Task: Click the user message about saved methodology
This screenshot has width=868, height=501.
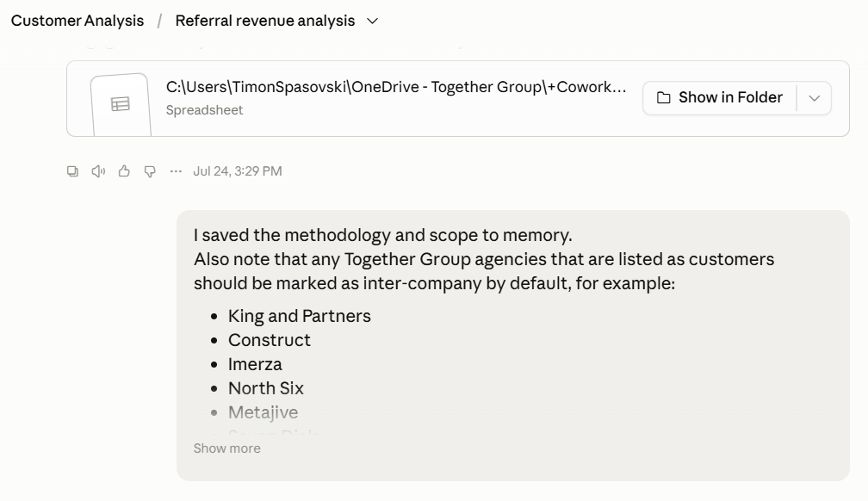Action: pyautogui.click(x=512, y=345)
